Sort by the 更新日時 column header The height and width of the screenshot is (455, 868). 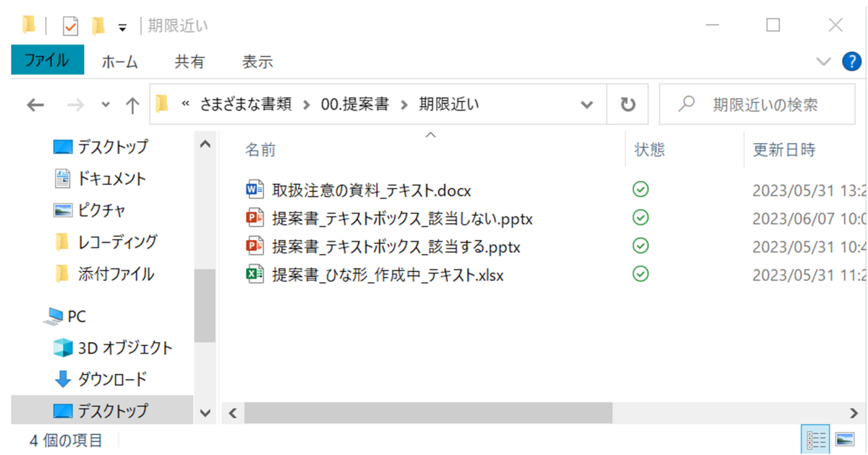coord(784,150)
